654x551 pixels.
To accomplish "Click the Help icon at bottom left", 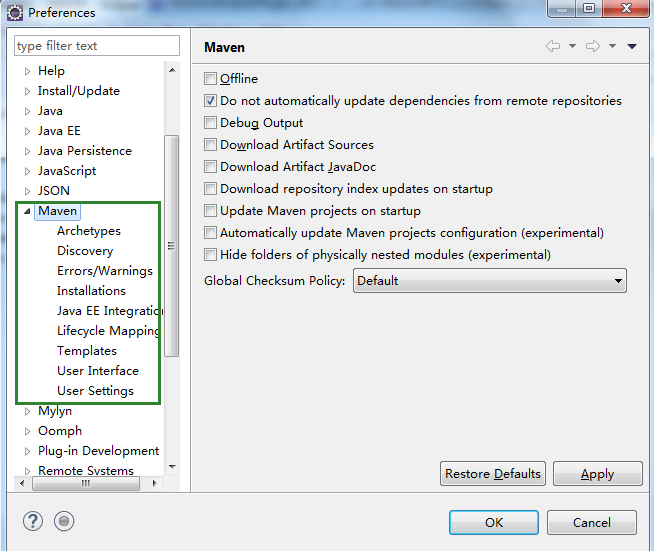I will pos(33,521).
